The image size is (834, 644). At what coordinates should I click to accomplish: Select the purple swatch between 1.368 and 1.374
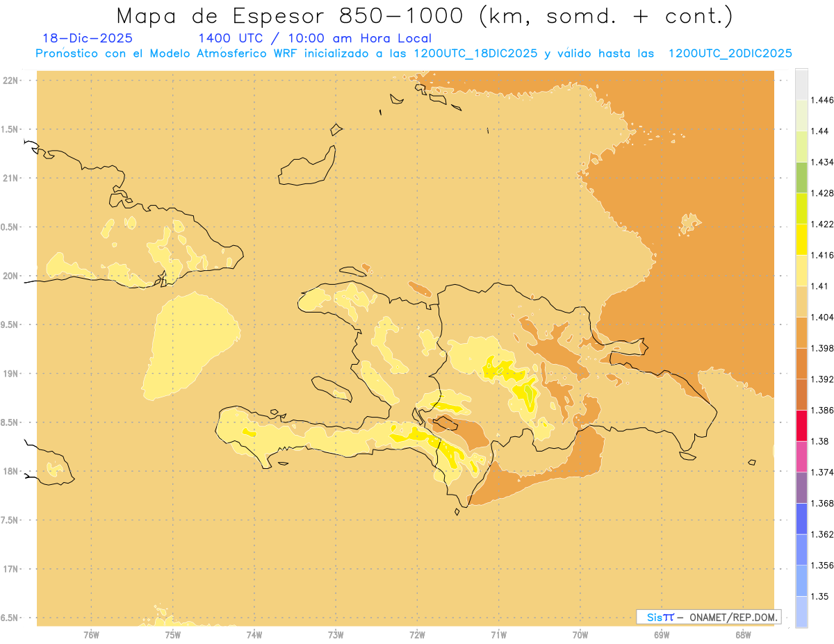coord(801,488)
